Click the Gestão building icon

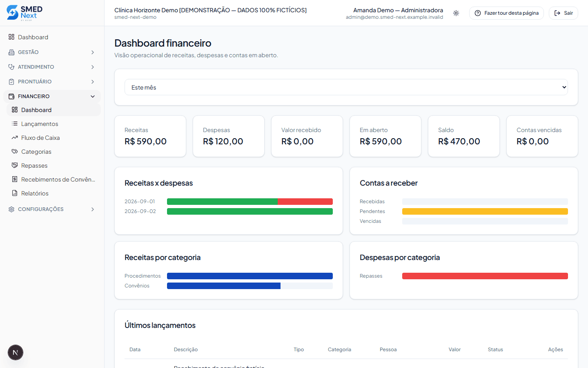pyautogui.click(x=11, y=52)
